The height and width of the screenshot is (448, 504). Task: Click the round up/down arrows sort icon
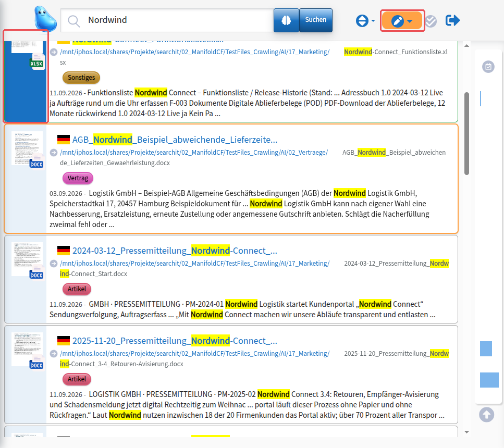click(362, 20)
